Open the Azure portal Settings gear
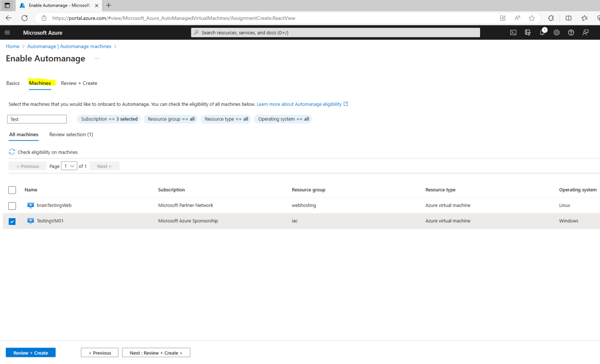This screenshot has width=600, height=364. [x=556, y=32]
